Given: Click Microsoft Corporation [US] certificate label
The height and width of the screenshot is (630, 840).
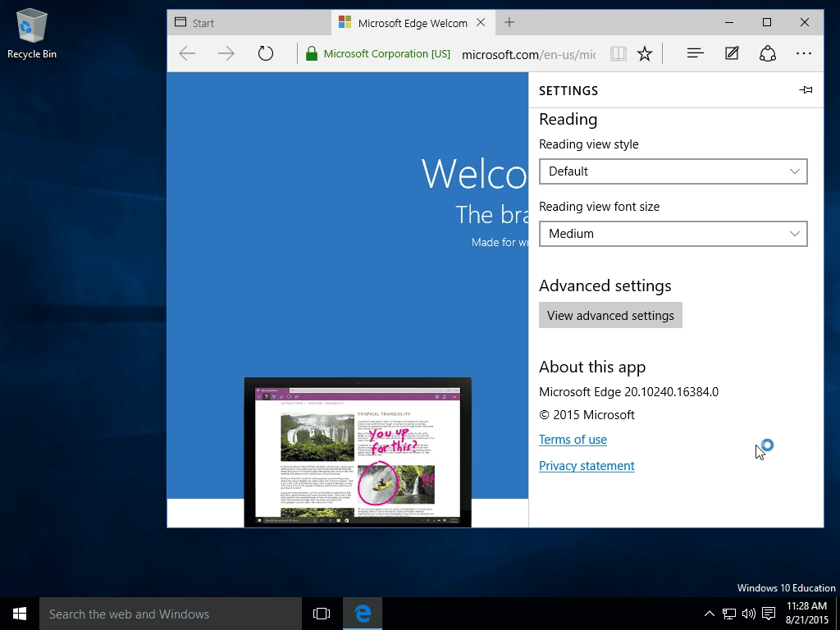Looking at the screenshot, I should (387, 53).
